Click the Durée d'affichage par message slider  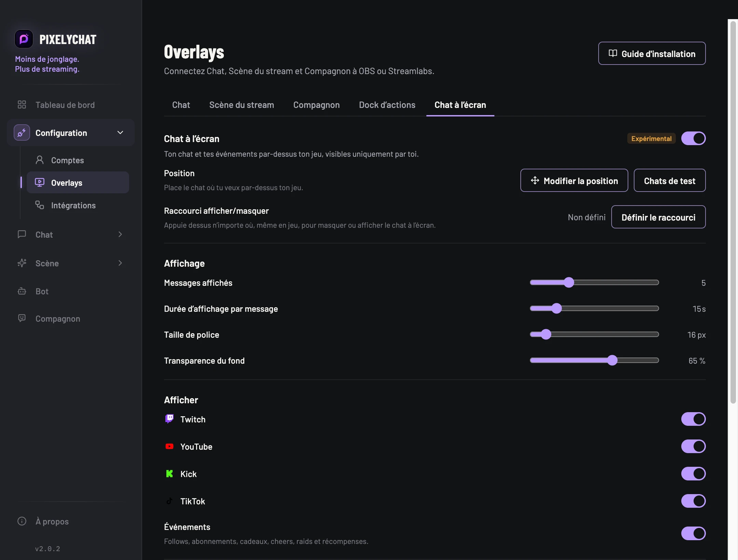(x=594, y=308)
